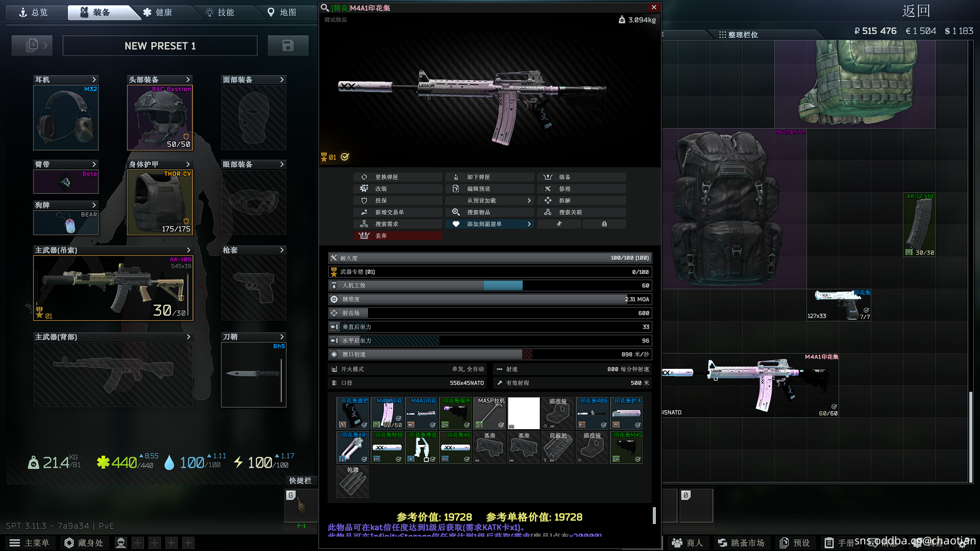Toggle the pin icon in the item menu

click(x=559, y=224)
